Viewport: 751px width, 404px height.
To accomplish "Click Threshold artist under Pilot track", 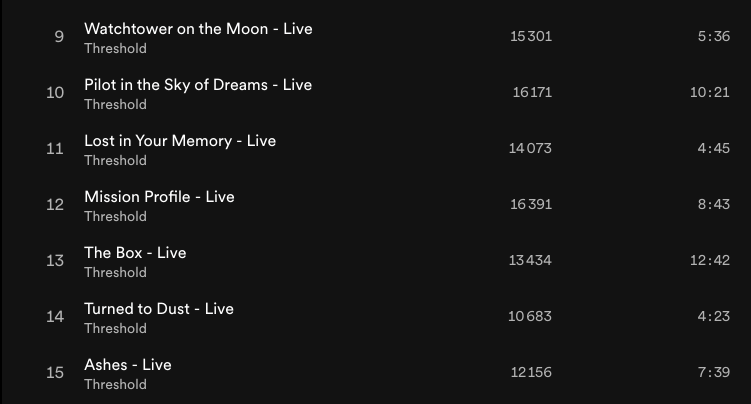I will (115, 104).
